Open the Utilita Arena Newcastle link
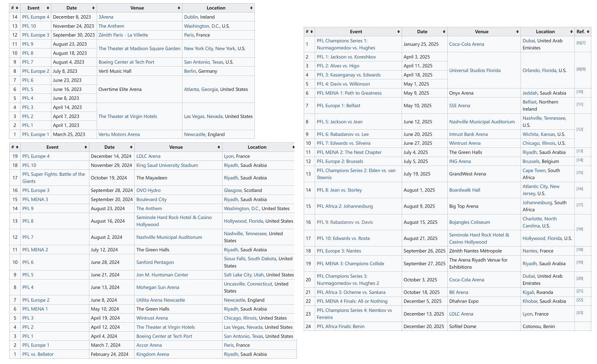This screenshot has height=364, width=597. (x=161, y=300)
